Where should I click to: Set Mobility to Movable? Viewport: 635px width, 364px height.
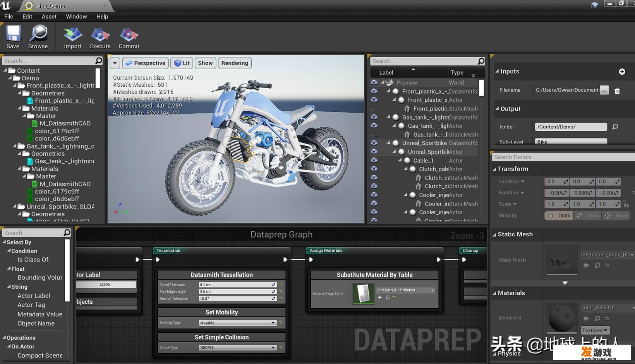(x=616, y=215)
